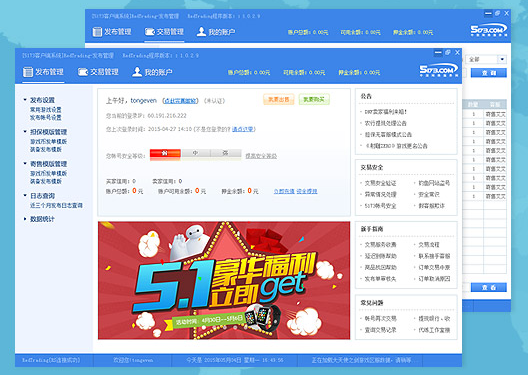Image resolution: width=528 pixels, height=375 pixels.
Task: Click 押金余额: 0.00元 in back window header
Action: click(x=413, y=32)
